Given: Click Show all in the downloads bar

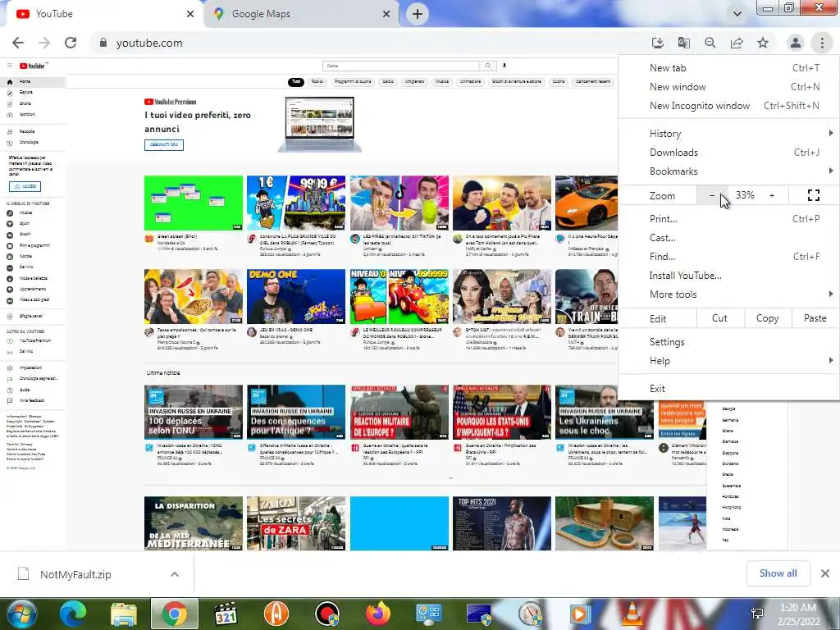Looking at the screenshot, I should (778, 573).
